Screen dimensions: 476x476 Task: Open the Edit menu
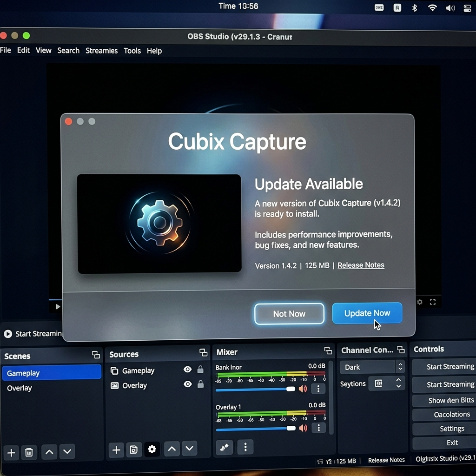coord(23,50)
